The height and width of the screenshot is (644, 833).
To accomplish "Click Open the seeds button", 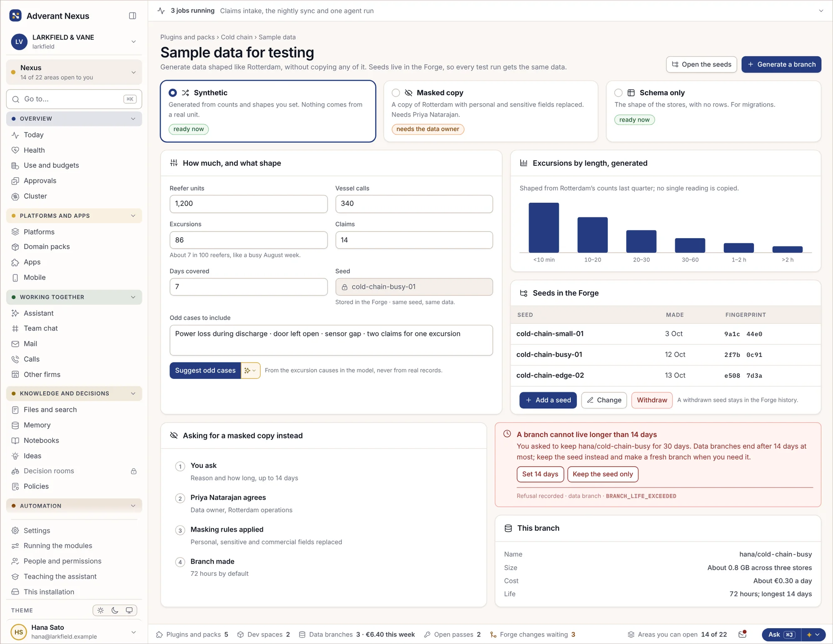I will pyautogui.click(x=701, y=65).
